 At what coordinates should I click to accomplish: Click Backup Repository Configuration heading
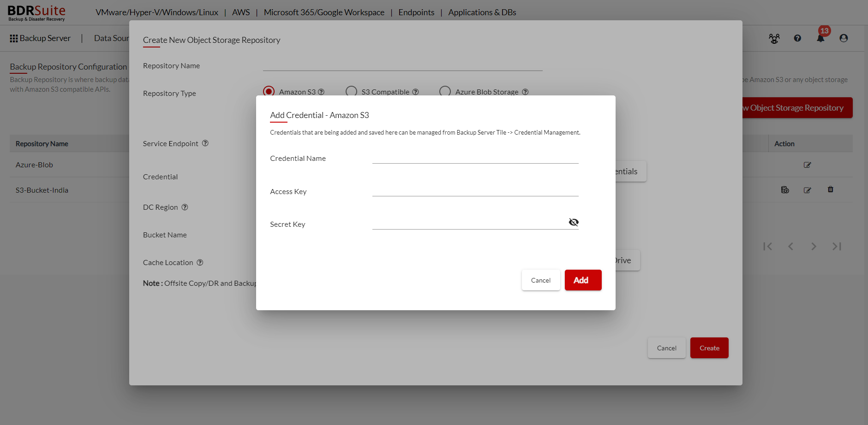(x=68, y=67)
